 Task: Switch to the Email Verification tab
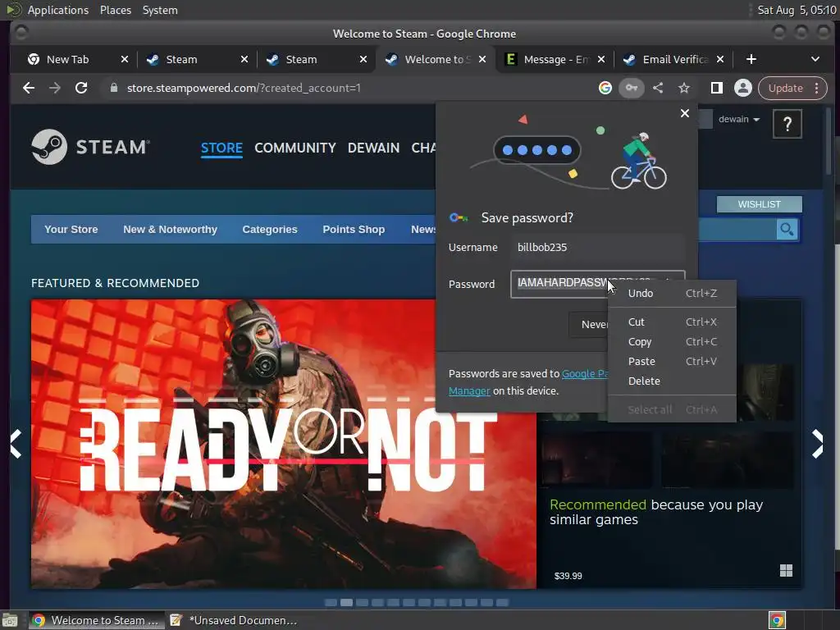coord(675,59)
